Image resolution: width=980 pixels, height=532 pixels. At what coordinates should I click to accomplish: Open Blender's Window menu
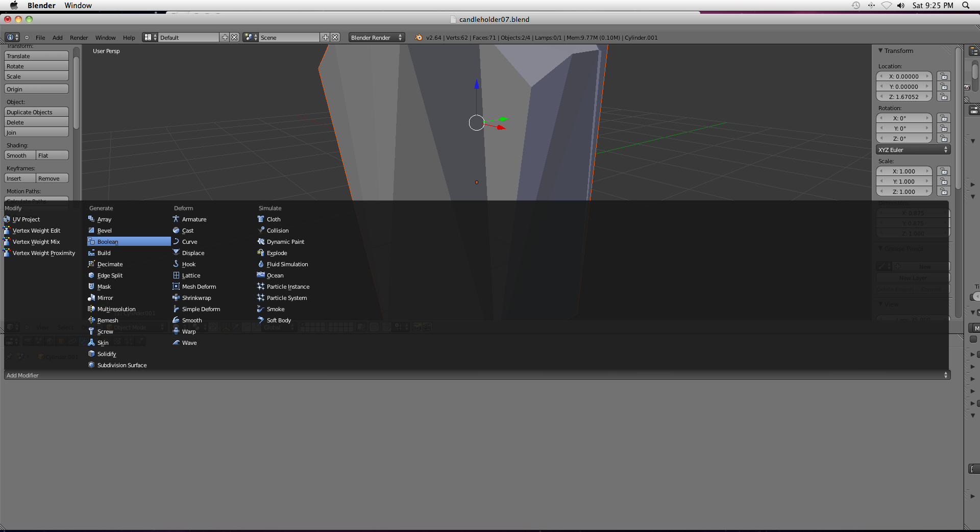(x=106, y=38)
